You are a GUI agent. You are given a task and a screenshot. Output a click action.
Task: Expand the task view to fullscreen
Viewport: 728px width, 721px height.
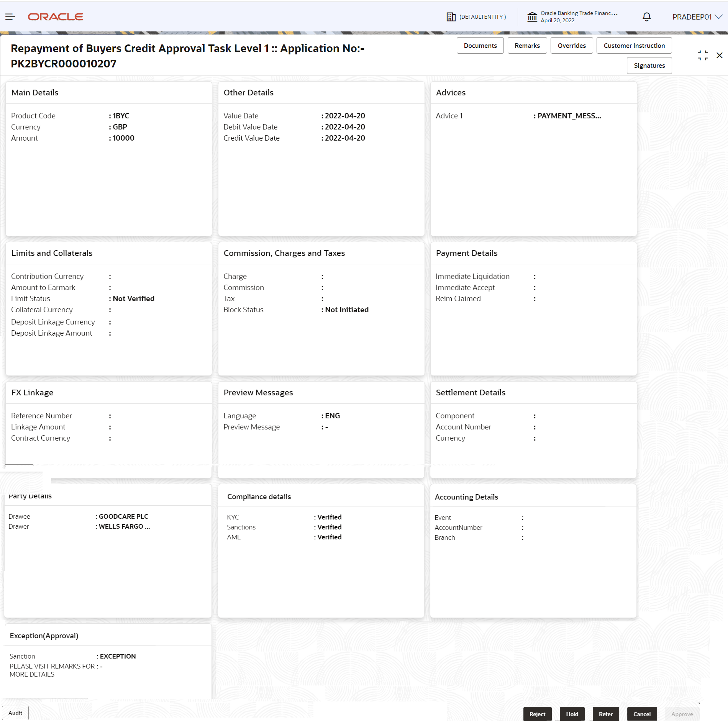coord(703,55)
